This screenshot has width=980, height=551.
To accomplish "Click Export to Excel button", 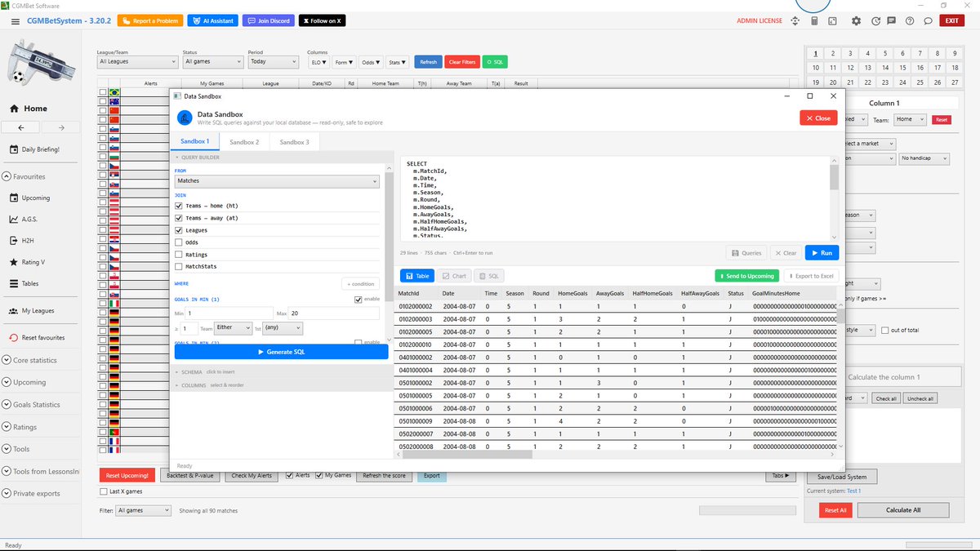I will [809, 276].
